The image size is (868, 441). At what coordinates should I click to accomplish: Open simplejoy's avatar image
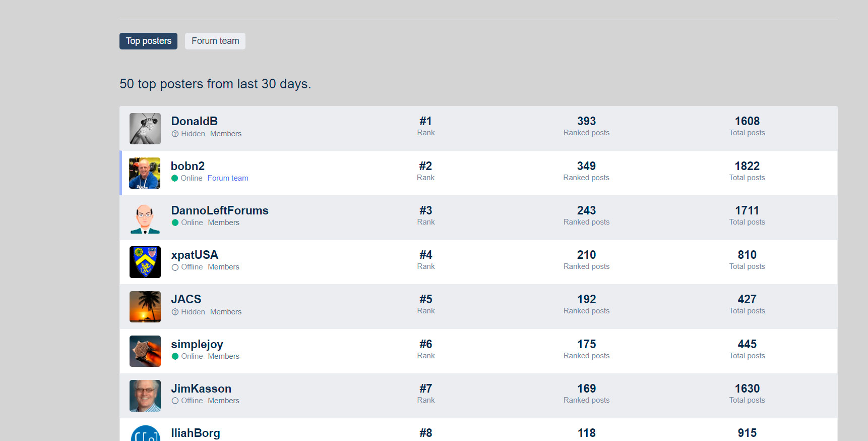[x=145, y=351]
